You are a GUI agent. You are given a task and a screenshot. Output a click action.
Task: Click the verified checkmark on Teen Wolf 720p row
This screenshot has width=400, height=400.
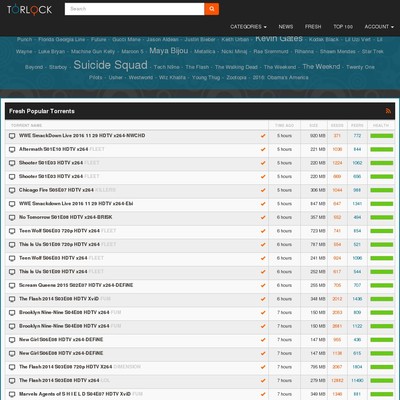click(x=263, y=231)
